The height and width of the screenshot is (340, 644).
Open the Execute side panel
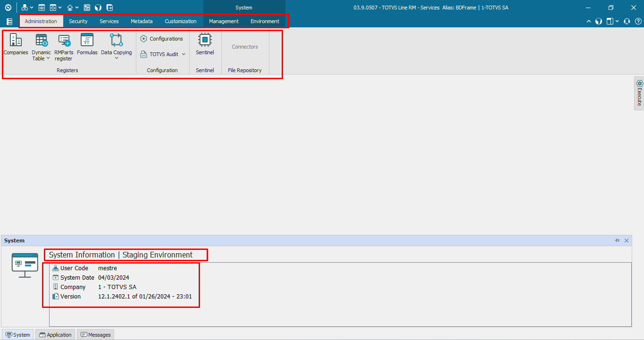pos(639,93)
